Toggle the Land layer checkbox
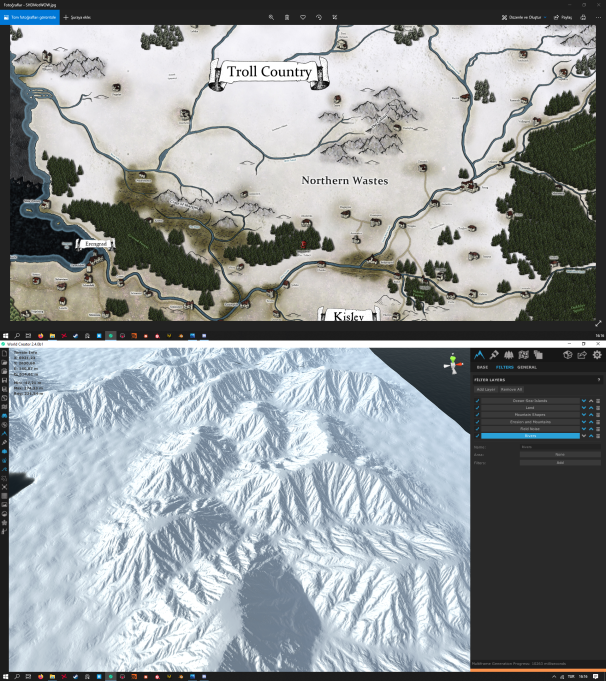 click(x=477, y=408)
